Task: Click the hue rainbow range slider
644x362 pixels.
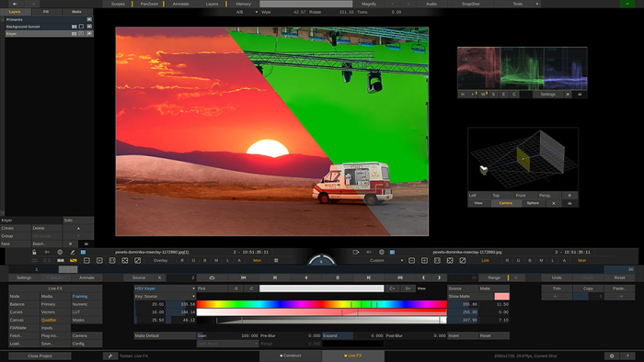Action: point(322,304)
